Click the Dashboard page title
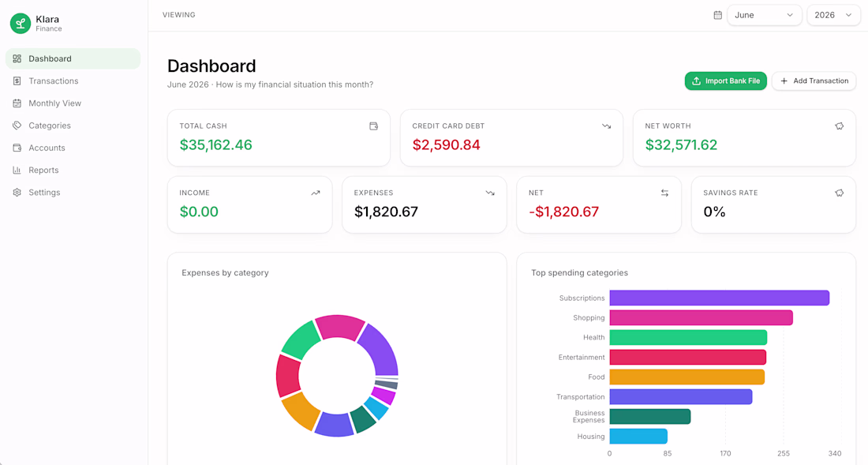 (x=211, y=66)
